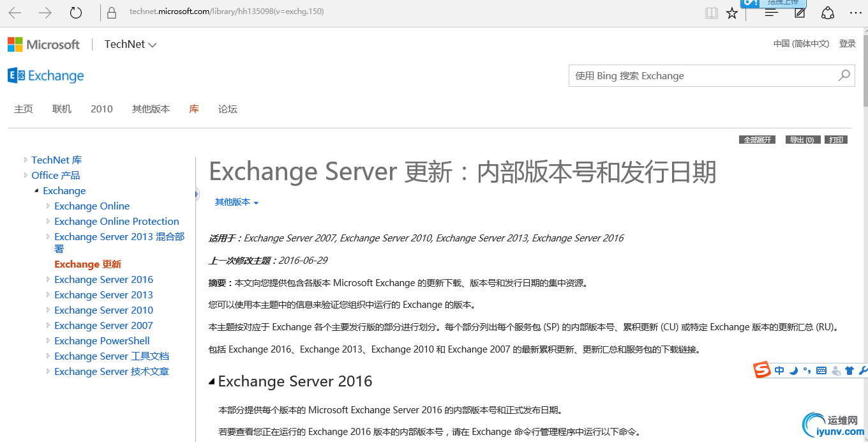Open Exchange Server 技术文章 link
868x442 pixels.
coord(112,371)
